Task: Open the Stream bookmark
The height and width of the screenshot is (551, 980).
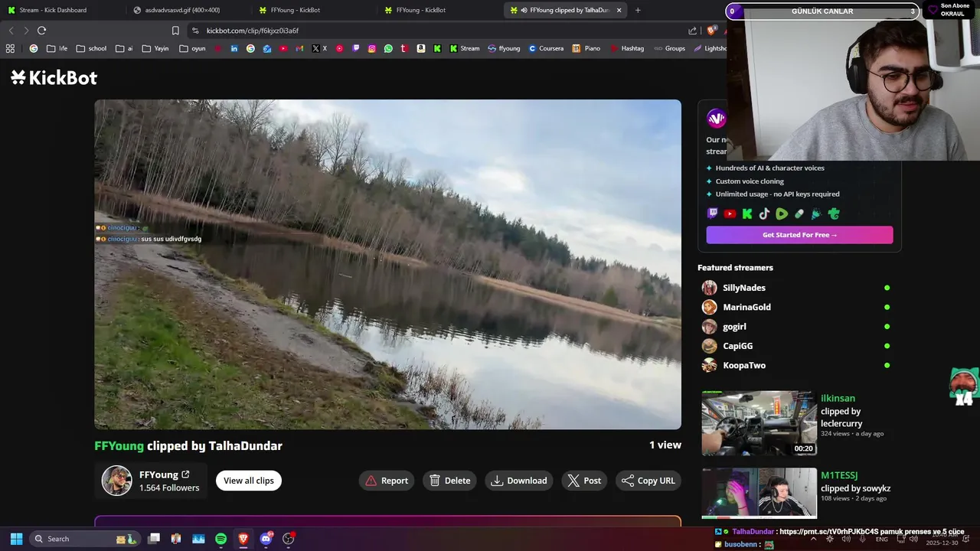Action: pyautogui.click(x=464, y=48)
